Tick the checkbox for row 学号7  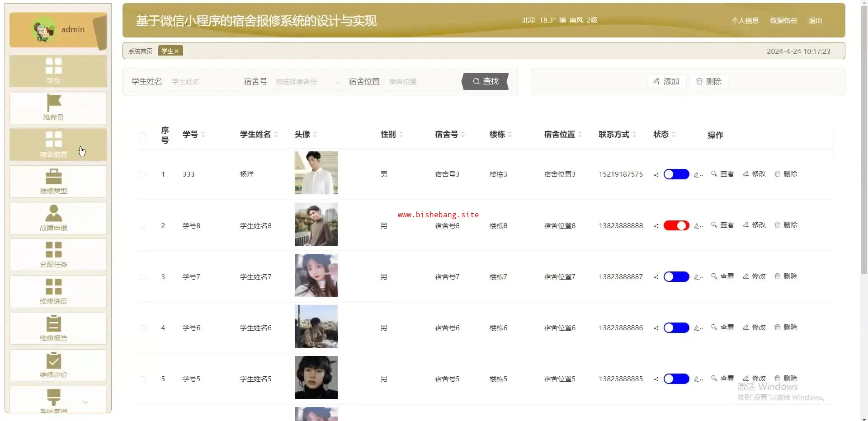click(x=142, y=277)
